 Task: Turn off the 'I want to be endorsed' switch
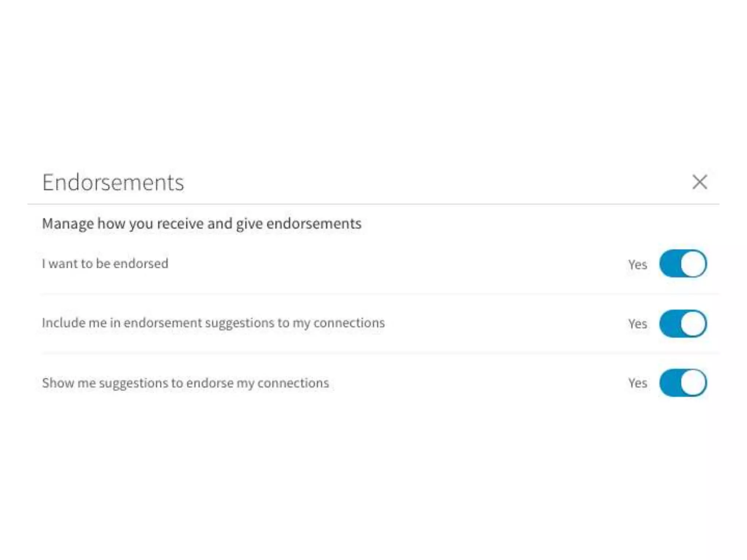pyautogui.click(x=683, y=264)
